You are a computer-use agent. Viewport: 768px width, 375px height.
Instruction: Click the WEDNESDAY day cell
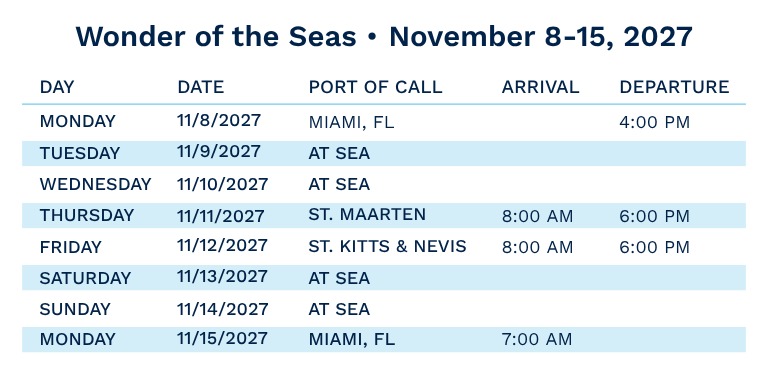(96, 184)
